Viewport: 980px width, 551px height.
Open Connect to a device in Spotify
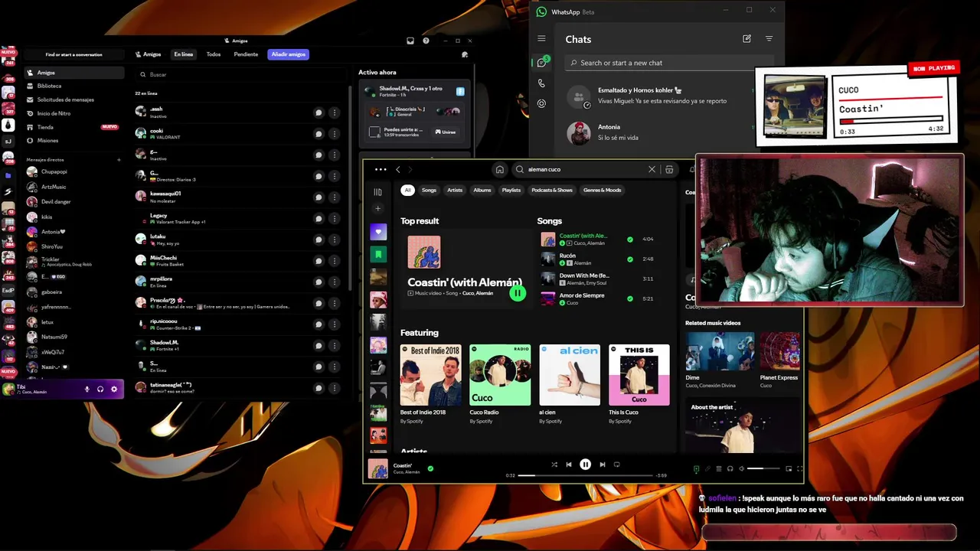point(730,468)
